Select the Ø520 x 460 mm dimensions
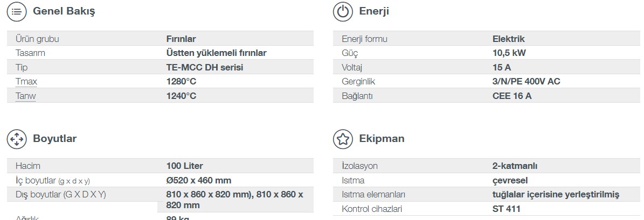 198,180
